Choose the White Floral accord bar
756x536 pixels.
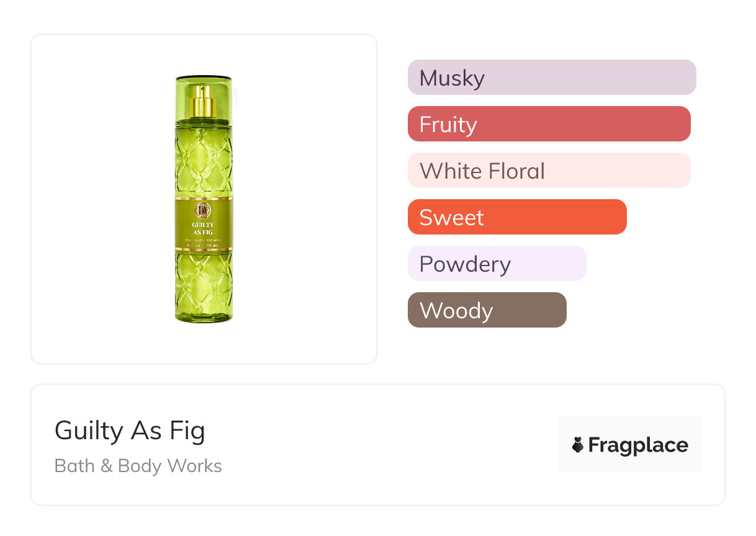549,171
